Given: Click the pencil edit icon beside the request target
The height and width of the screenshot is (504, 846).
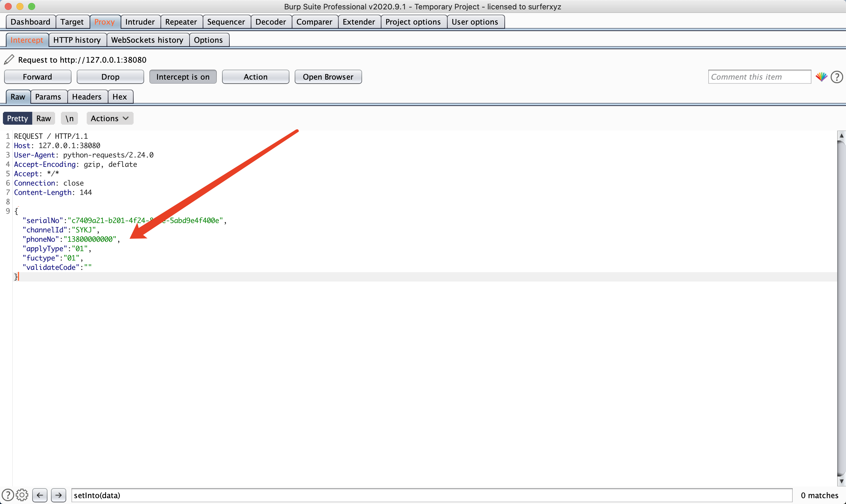Looking at the screenshot, I should point(9,59).
